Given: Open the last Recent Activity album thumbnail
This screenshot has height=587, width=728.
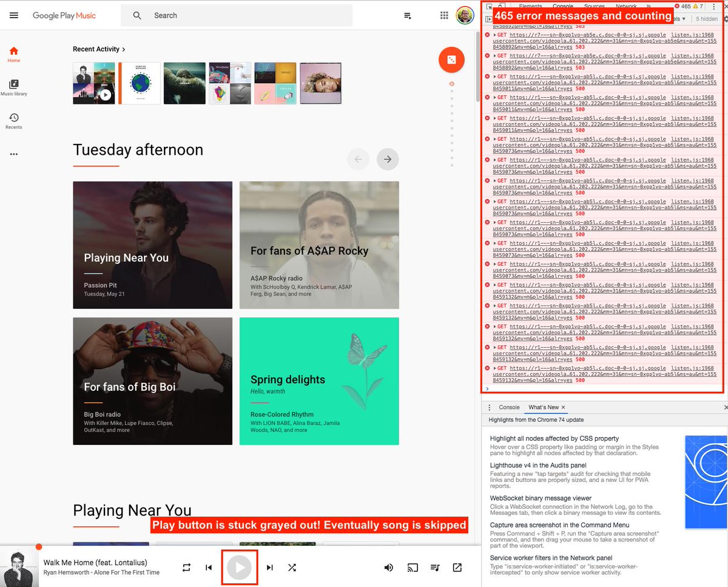Looking at the screenshot, I should point(320,83).
